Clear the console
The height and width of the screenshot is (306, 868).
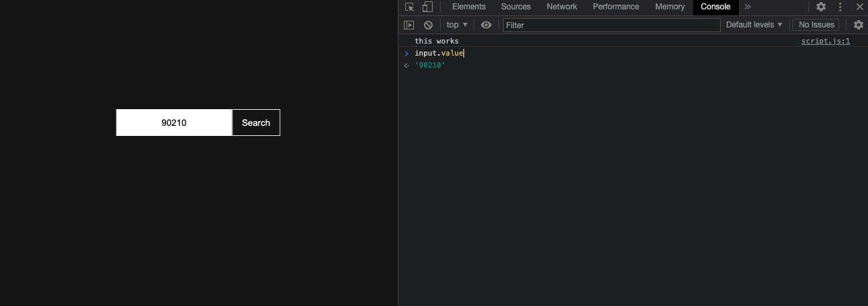pos(428,25)
